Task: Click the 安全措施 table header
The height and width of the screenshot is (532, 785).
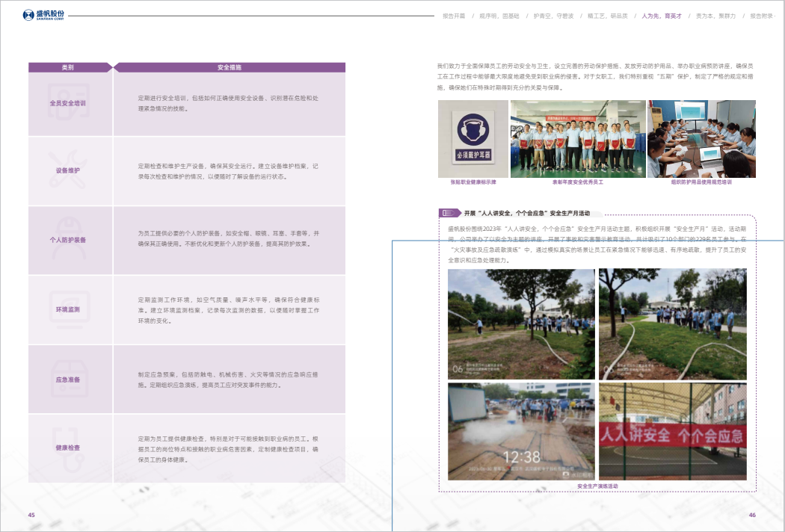Action: [229, 67]
